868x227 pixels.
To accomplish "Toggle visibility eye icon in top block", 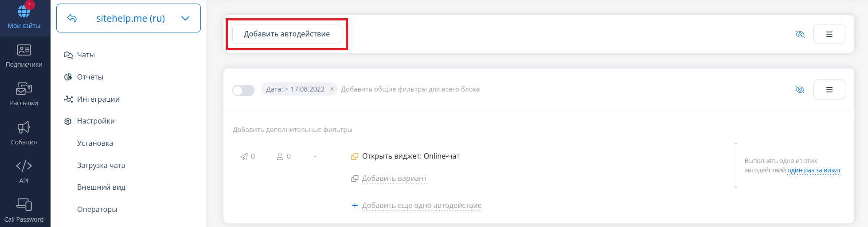I will (x=800, y=34).
